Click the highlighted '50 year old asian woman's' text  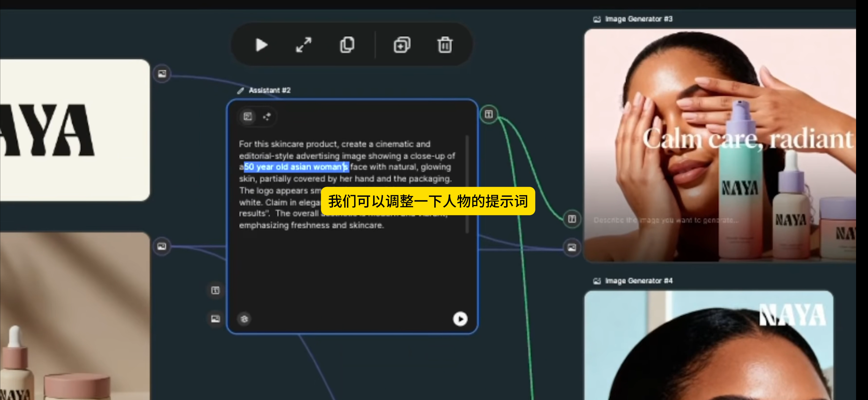coord(296,167)
